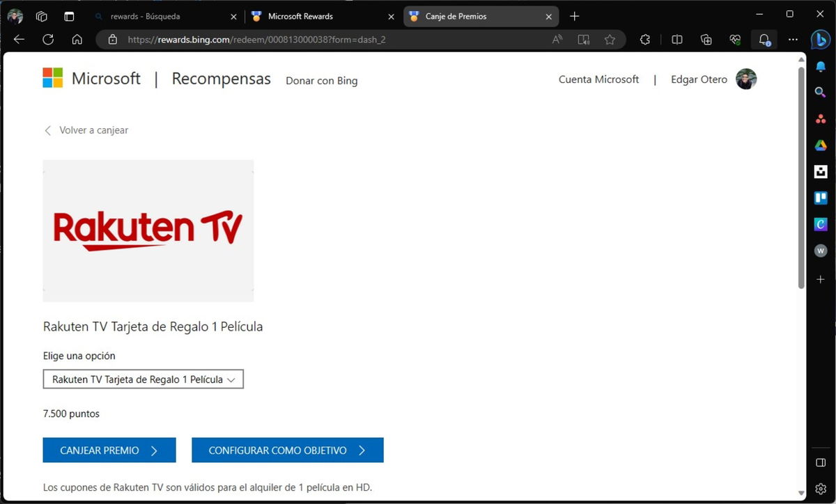Open Browser essentials from the toolbar
836x504 pixels.
[734, 40]
